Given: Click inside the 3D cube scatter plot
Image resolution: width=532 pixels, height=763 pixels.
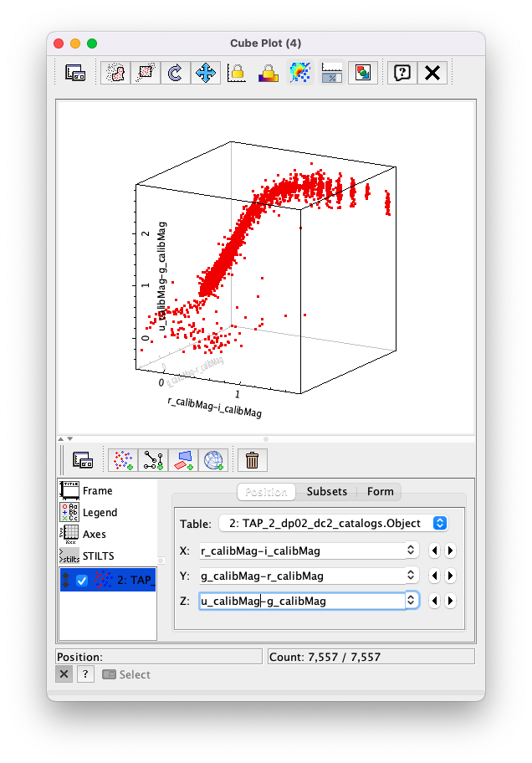Looking at the screenshot, I should (266, 267).
